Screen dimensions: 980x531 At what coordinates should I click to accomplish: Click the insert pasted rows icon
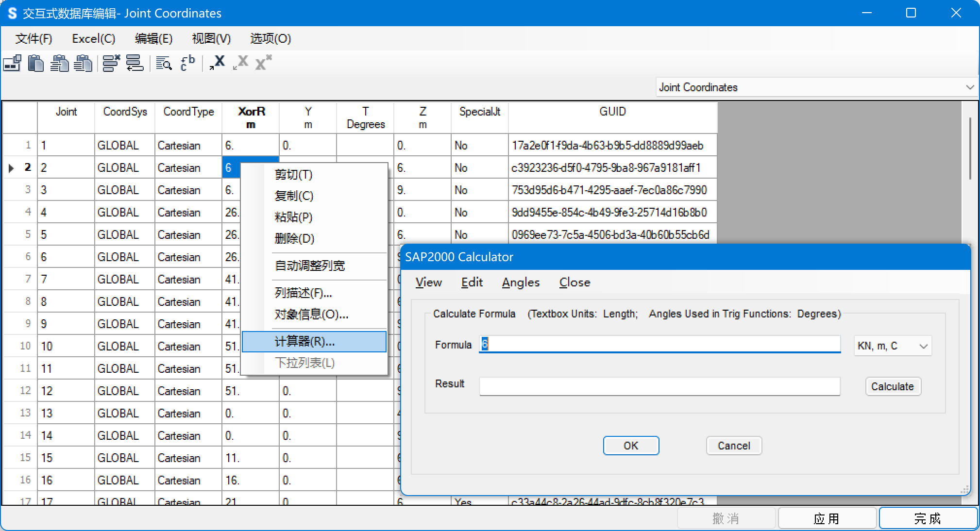pos(59,64)
